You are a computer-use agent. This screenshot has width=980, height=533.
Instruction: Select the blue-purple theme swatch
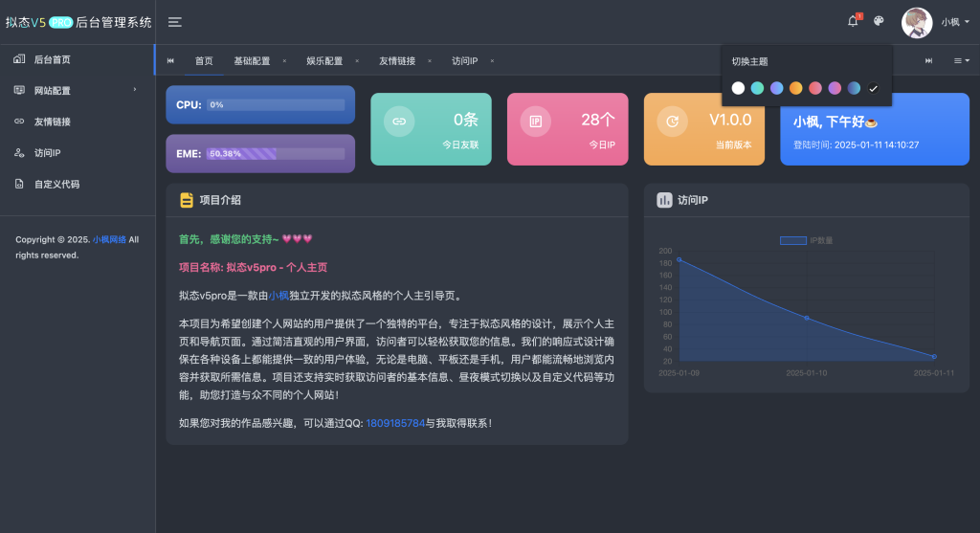click(777, 88)
